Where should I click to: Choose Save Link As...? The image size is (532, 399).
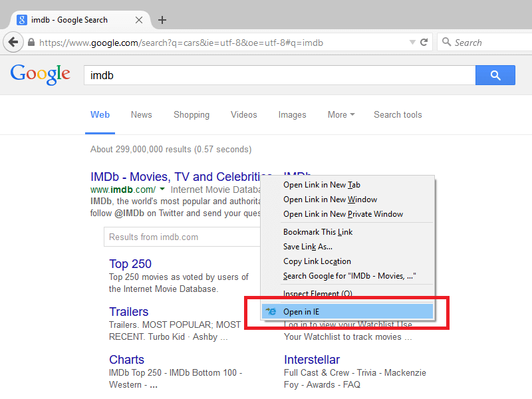tap(348, 247)
